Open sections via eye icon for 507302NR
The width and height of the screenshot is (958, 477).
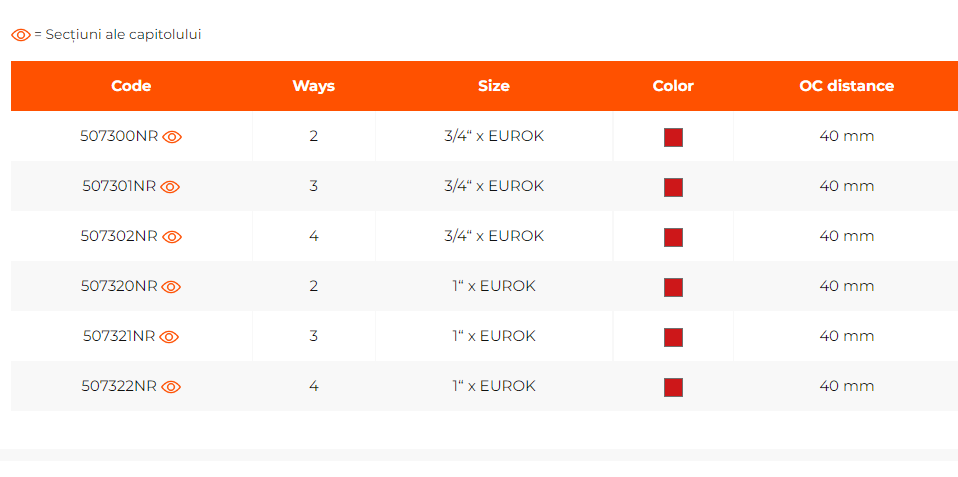172,237
